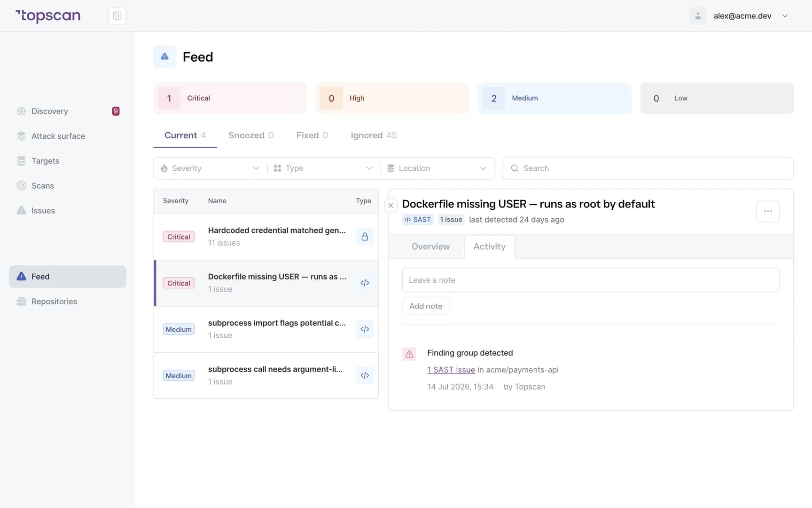This screenshot has height=508, width=812.
Task: Select the Hardcoded credential matched finding row
Action: point(266,237)
